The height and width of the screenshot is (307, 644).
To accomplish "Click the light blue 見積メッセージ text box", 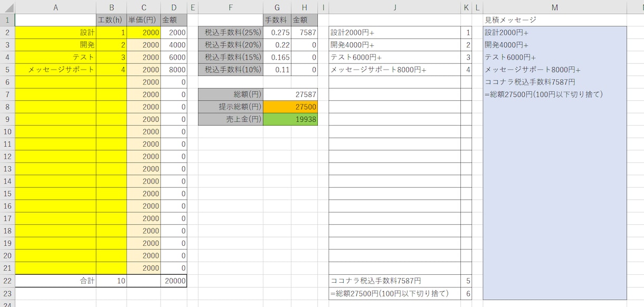I will [x=555, y=163].
